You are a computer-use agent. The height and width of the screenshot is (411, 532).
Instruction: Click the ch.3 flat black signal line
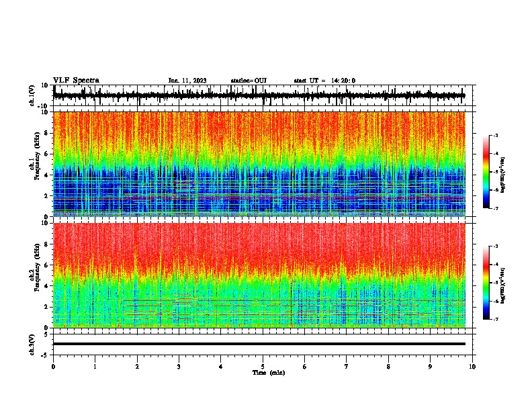[x=259, y=344]
